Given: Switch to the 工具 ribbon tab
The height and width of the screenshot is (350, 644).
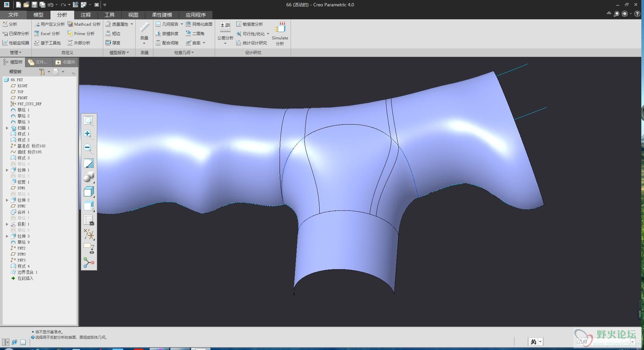Looking at the screenshot, I should [110, 15].
